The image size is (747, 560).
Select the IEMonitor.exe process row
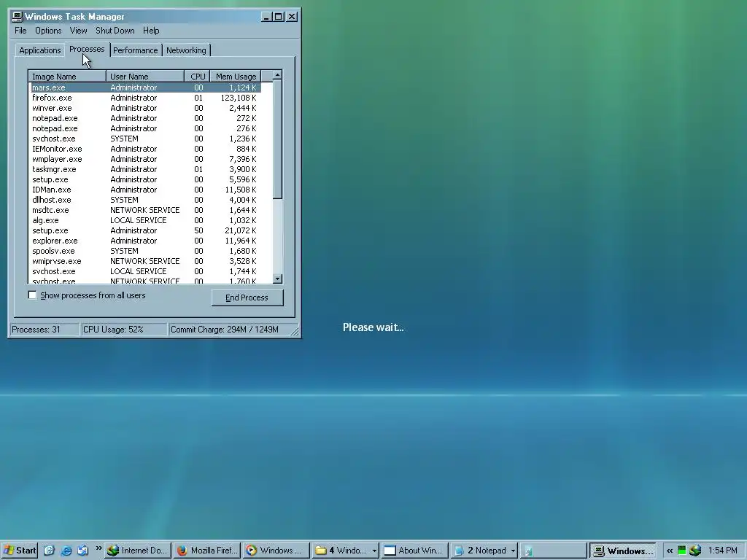click(145, 149)
